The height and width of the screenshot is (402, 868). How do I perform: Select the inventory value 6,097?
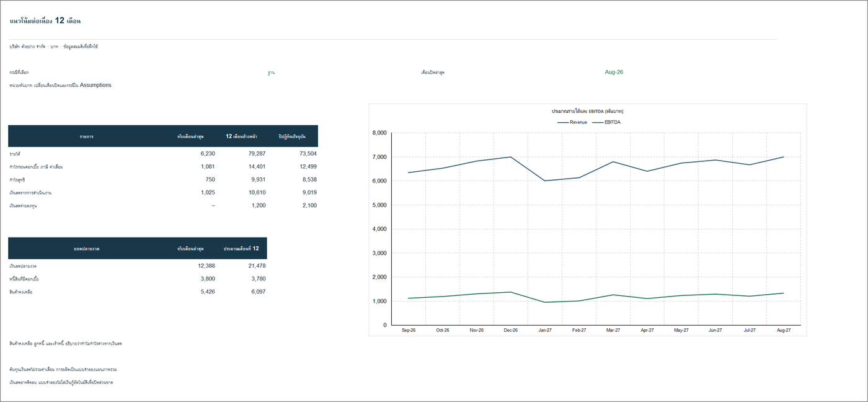(x=257, y=292)
